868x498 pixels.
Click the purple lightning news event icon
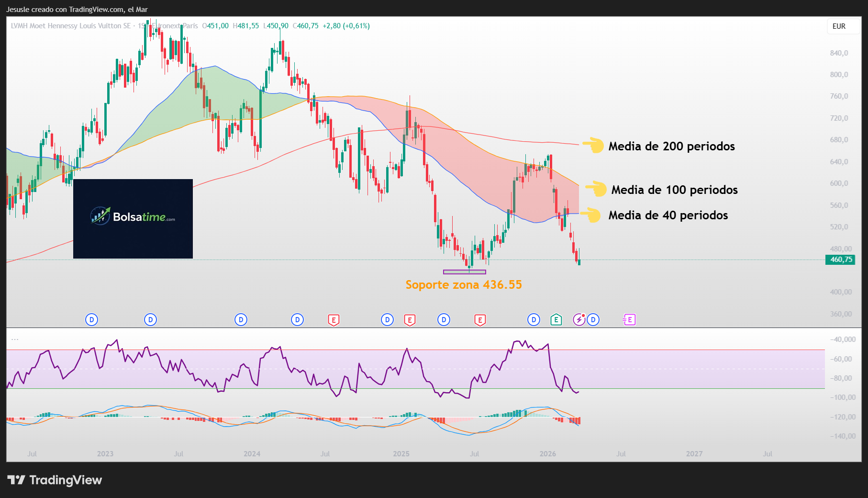(x=579, y=320)
